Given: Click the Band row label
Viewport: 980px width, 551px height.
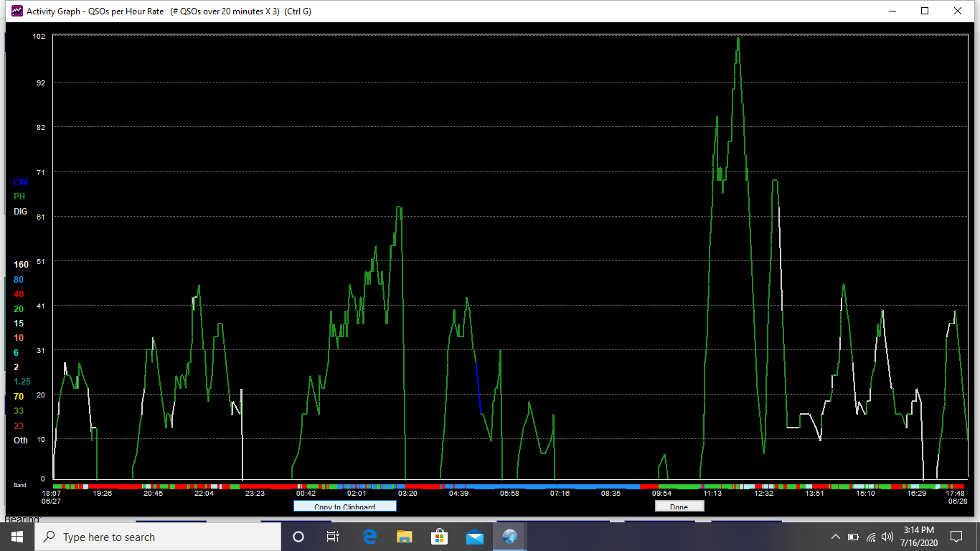Looking at the screenshot, I should (x=20, y=486).
